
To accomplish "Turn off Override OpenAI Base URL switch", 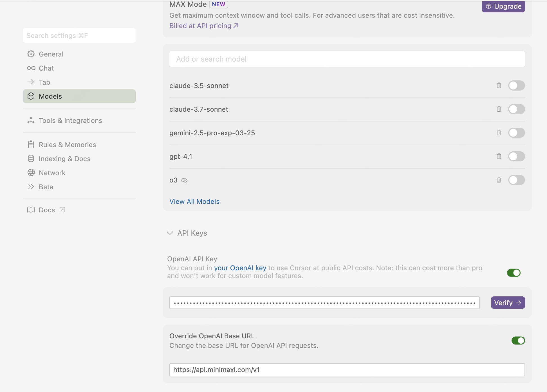I will pos(518,341).
